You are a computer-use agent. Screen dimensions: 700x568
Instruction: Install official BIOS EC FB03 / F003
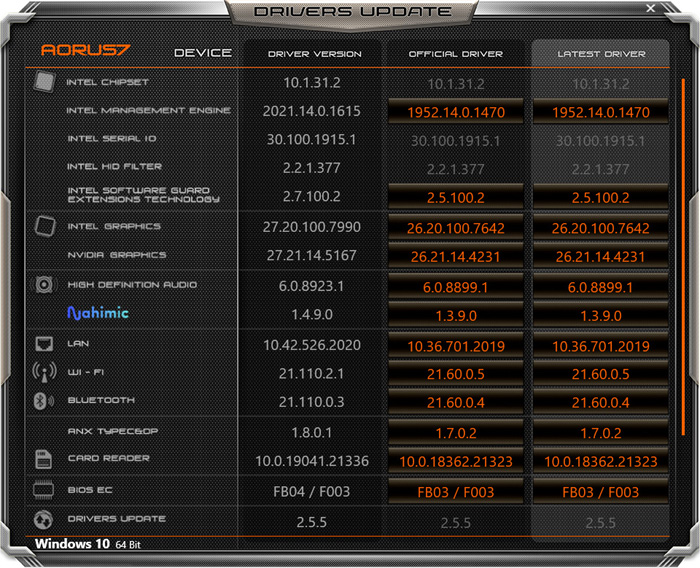pos(456,492)
